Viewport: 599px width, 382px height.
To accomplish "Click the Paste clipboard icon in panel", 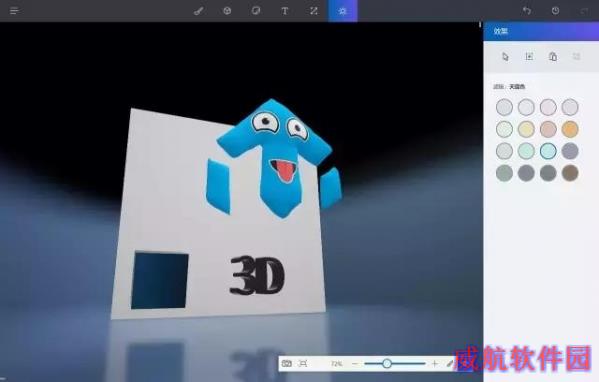I will coord(553,57).
